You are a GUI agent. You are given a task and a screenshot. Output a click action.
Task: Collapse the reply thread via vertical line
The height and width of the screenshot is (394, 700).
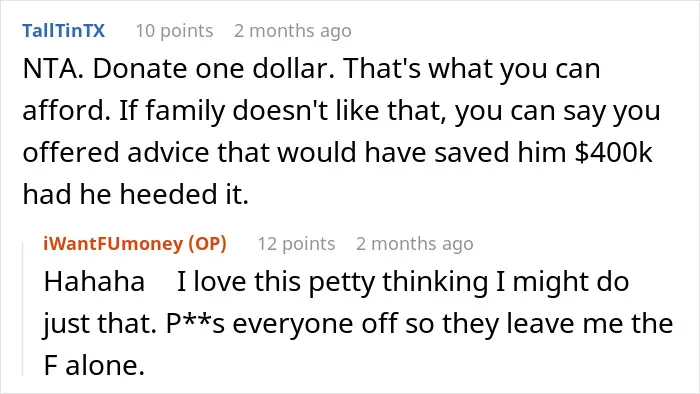[x=23, y=308]
